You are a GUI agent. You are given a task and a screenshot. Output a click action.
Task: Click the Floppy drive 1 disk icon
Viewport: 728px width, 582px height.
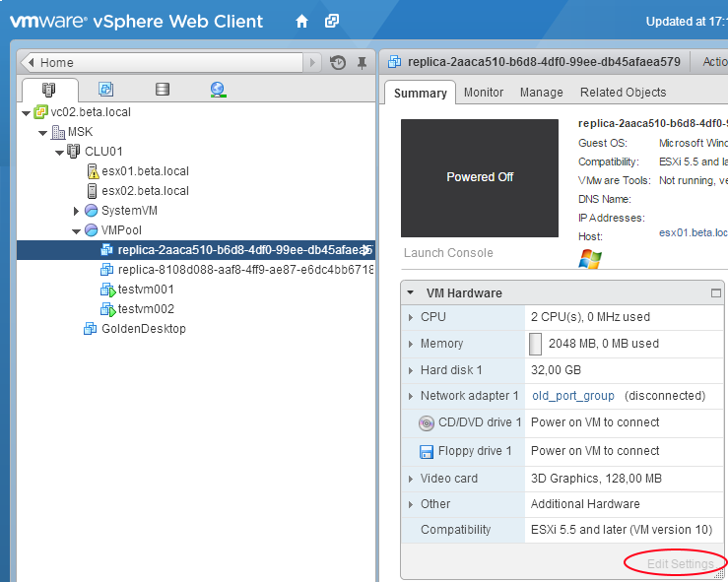tap(427, 452)
